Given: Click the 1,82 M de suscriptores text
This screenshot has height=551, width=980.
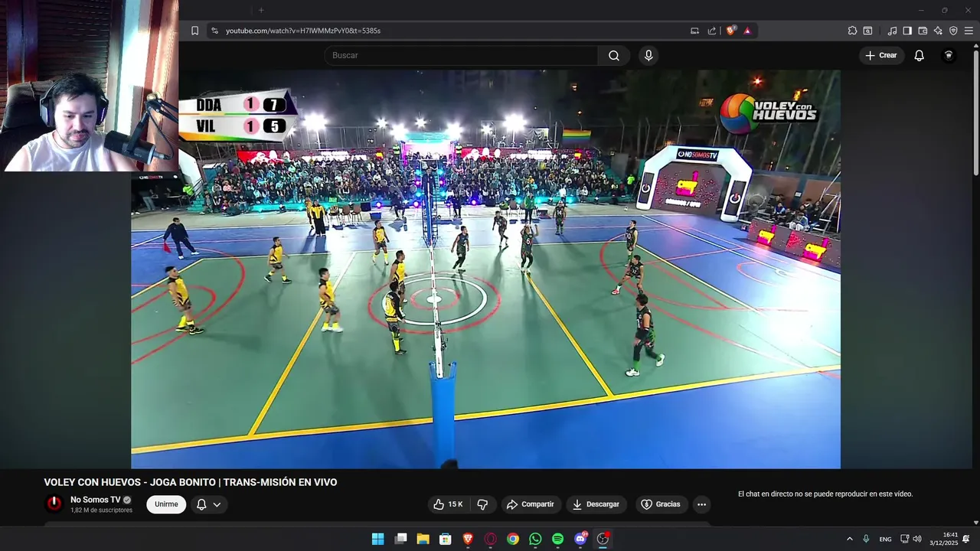Looking at the screenshot, I should 101,510.
